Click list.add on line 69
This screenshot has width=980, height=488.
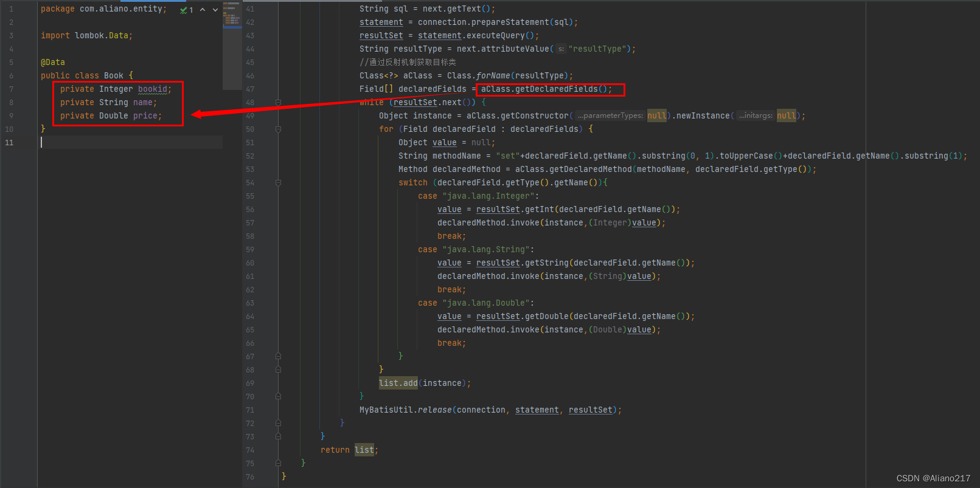coord(398,383)
